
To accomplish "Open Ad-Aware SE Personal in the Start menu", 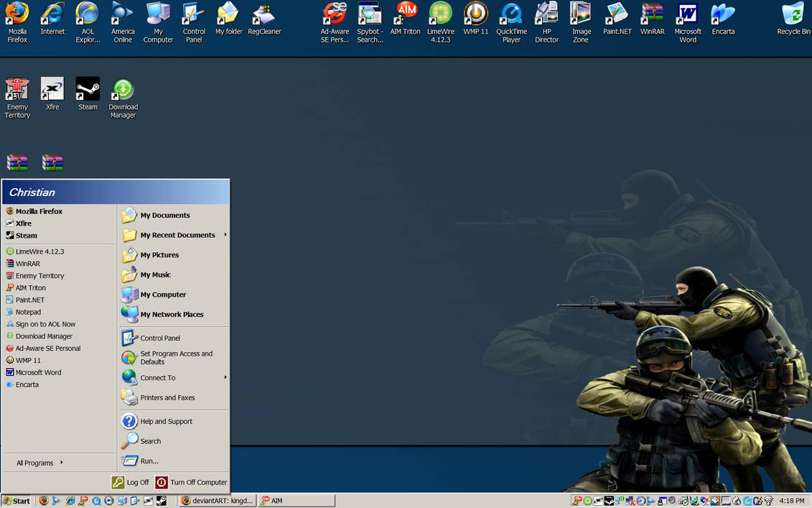I will [59, 348].
